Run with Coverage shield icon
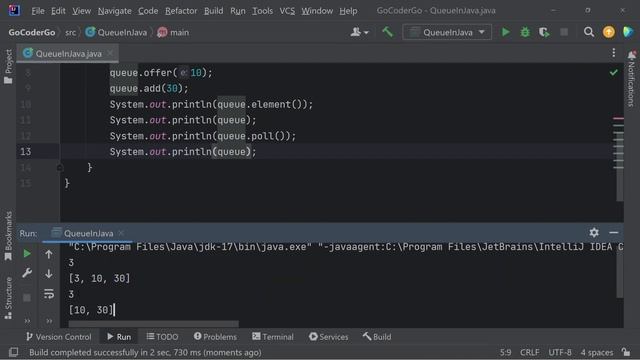This screenshot has height=360, width=640. 544,32
